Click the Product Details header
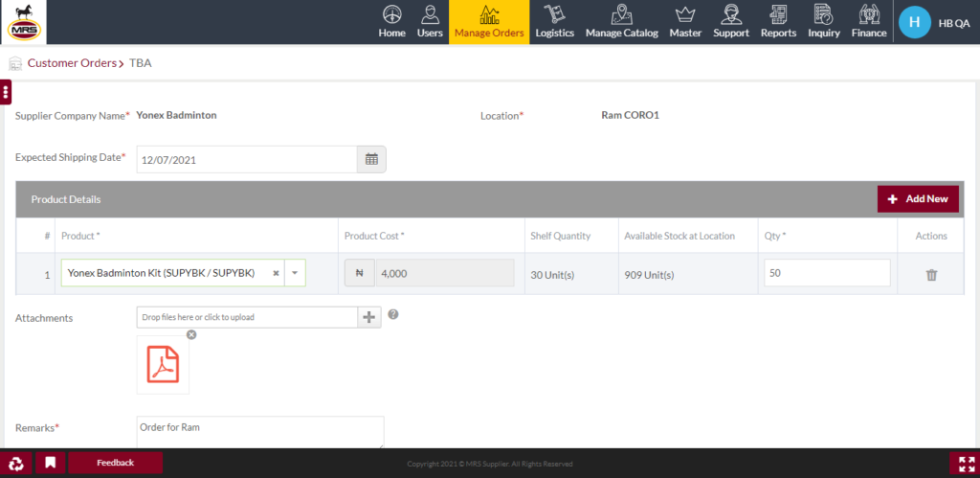 (66, 199)
